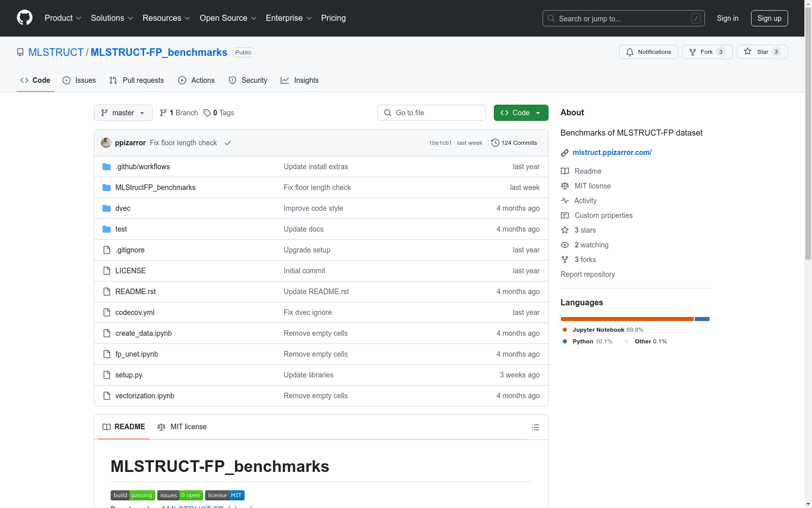This screenshot has height=508, width=812.
Task: Visit the mlstruct.ppizarror.com link
Action: coord(612,152)
